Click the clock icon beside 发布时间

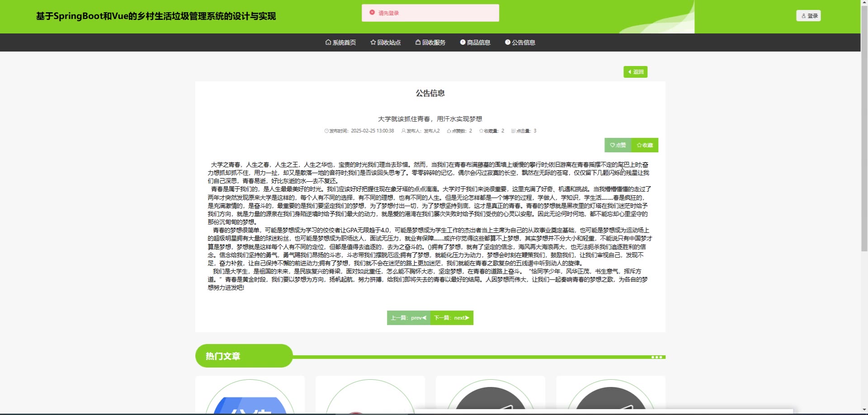(326, 131)
